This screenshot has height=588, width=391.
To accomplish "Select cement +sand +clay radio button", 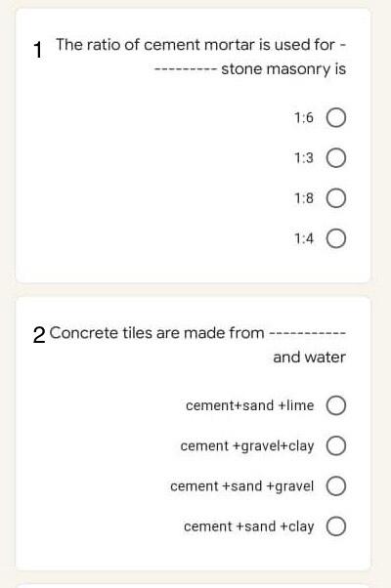I will [x=336, y=526].
